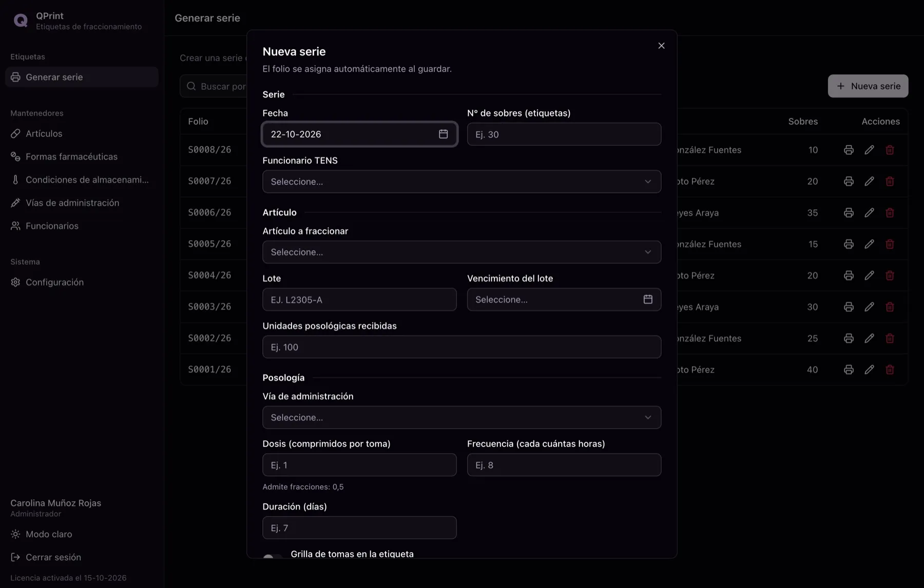The image size is (924, 588).
Task: Click Cerrar sesión to log out
Action: (46, 557)
